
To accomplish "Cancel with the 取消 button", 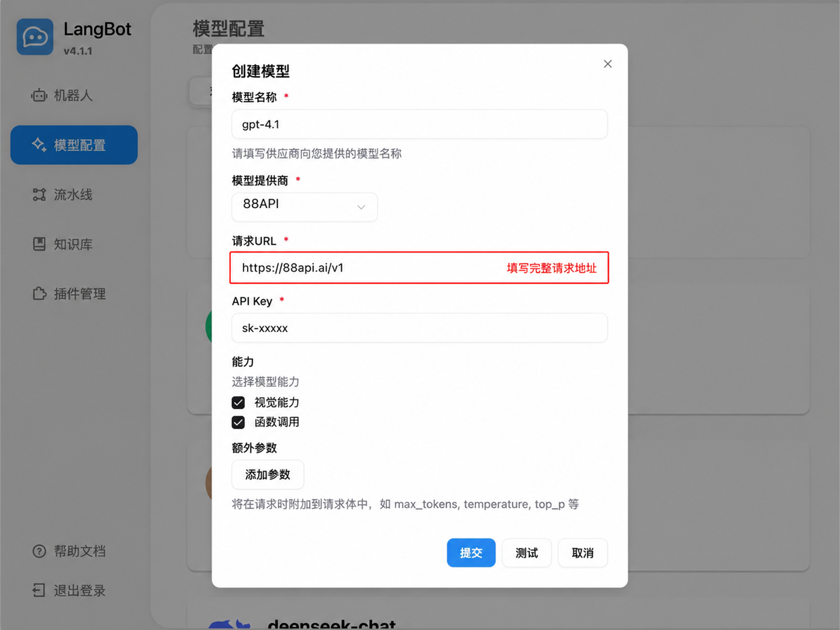I will (x=582, y=552).
